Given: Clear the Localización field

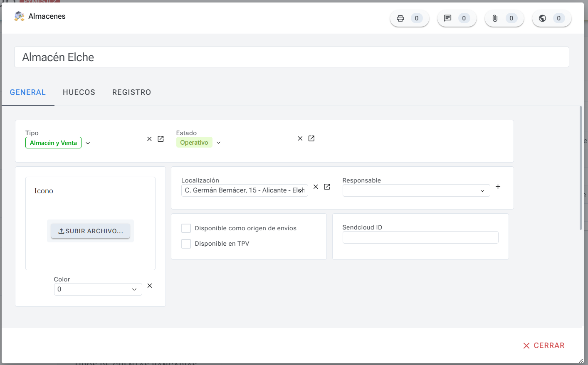Looking at the screenshot, I should point(316,187).
